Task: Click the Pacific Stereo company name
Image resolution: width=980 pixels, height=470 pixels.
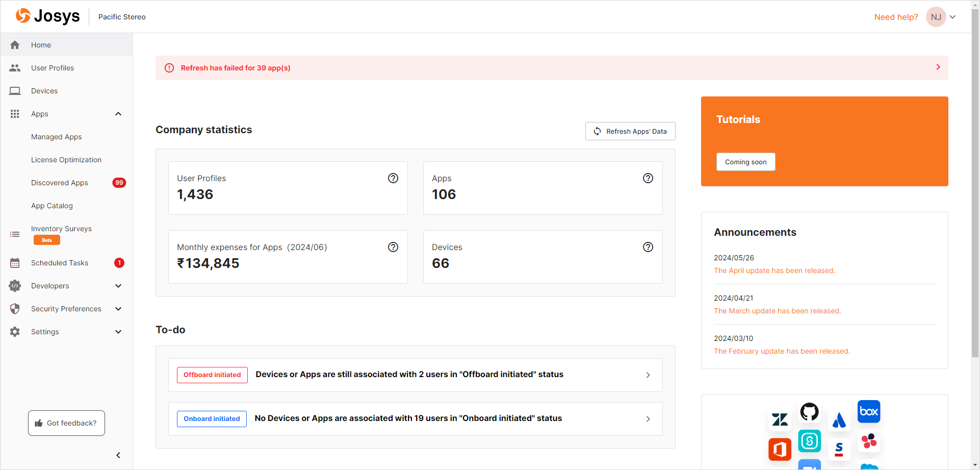Action: click(x=122, y=17)
